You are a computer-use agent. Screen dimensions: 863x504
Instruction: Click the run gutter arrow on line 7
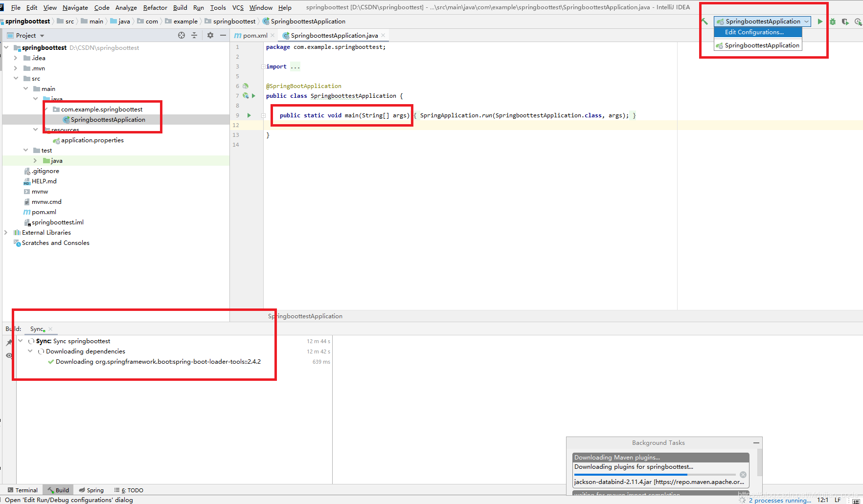point(253,96)
